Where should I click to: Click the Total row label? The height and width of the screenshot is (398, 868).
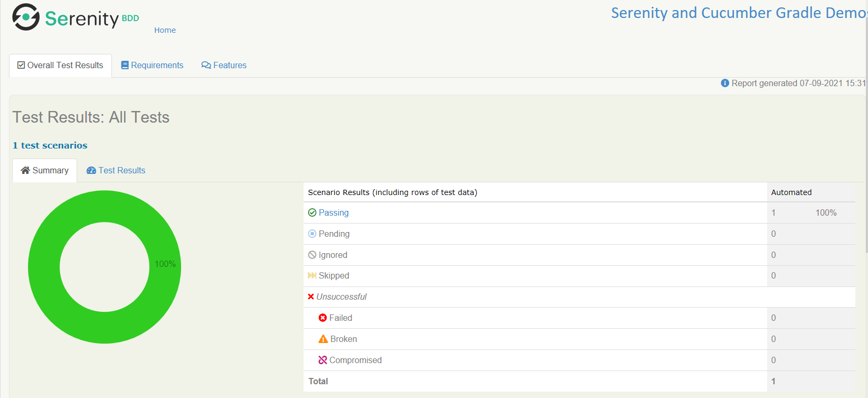pyautogui.click(x=318, y=381)
